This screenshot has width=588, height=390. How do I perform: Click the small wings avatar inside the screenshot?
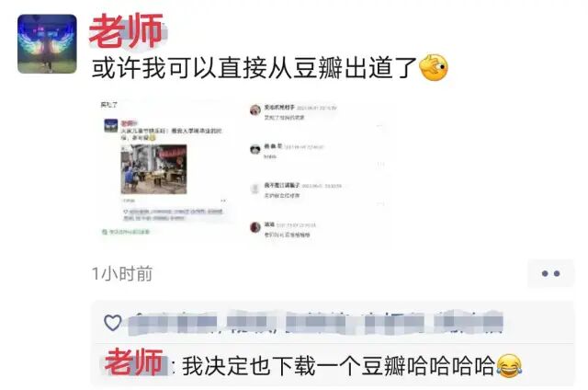pyautogui.click(x=110, y=126)
